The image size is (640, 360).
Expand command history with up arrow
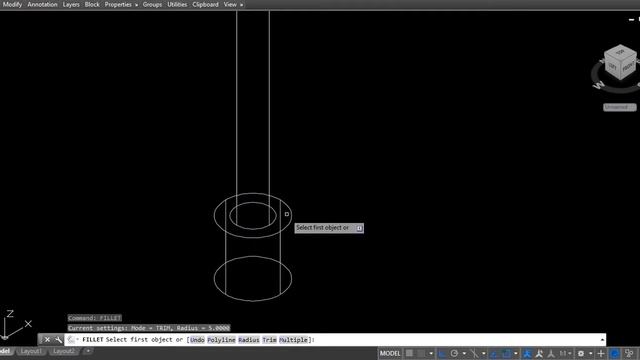pos(602,340)
